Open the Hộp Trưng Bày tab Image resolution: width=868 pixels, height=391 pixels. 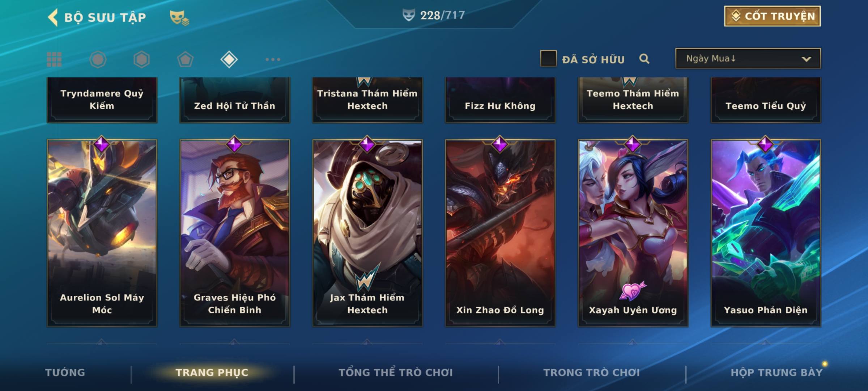click(776, 373)
